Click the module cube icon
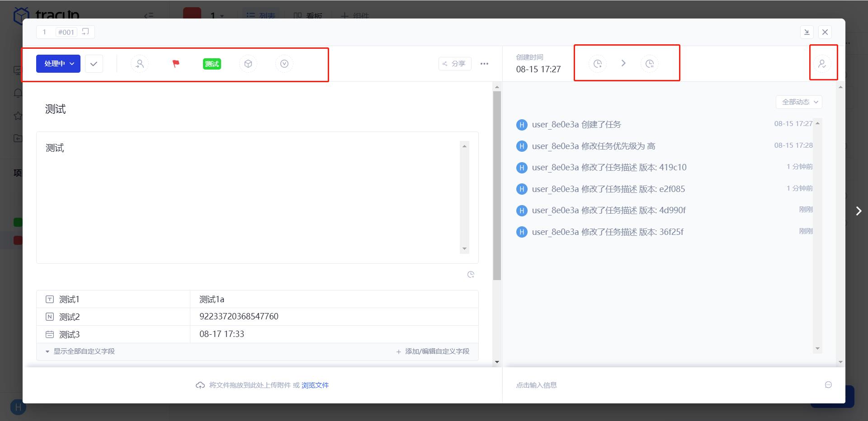Viewport: 868px width, 421px height. click(x=248, y=64)
